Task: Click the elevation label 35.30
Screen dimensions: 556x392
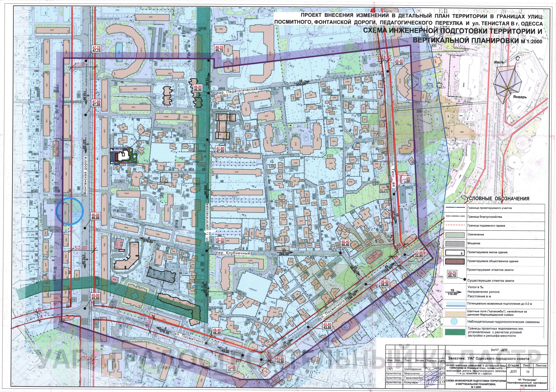Action: coord(399,62)
